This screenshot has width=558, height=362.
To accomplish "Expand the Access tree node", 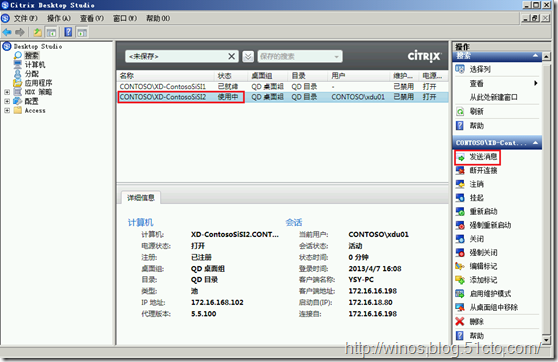I will [7, 110].
